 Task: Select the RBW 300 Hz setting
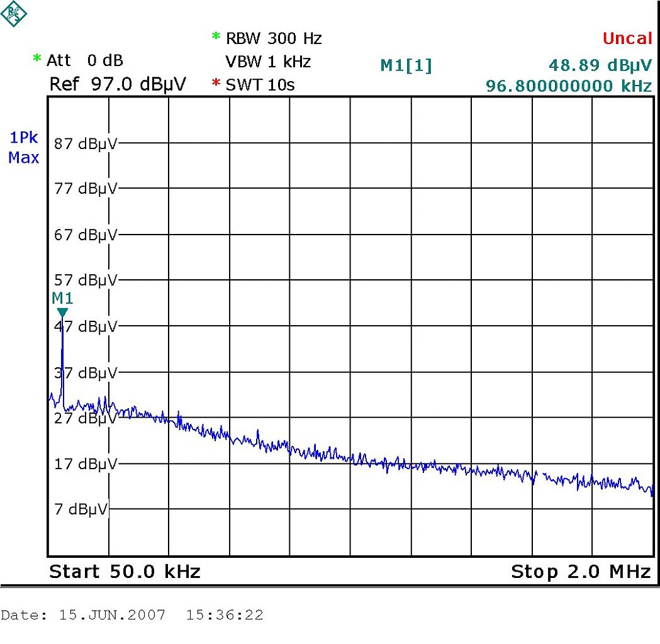click(274, 38)
